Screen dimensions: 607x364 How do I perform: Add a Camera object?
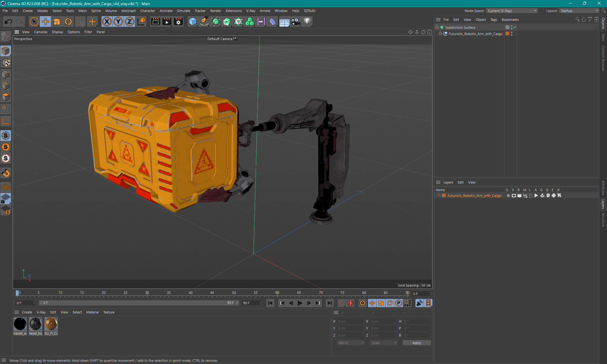click(x=296, y=21)
